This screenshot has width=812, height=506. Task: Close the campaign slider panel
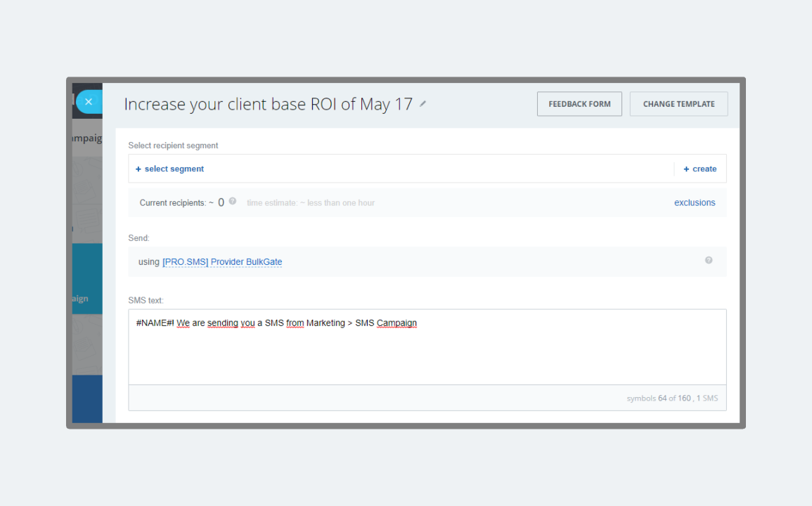click(x=88, y=102)
